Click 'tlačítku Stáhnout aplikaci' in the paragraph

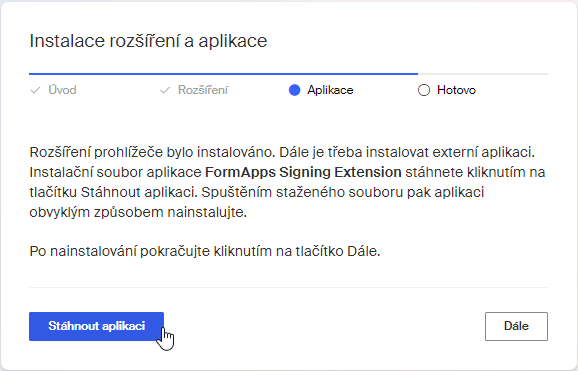(x=113, y=192)
